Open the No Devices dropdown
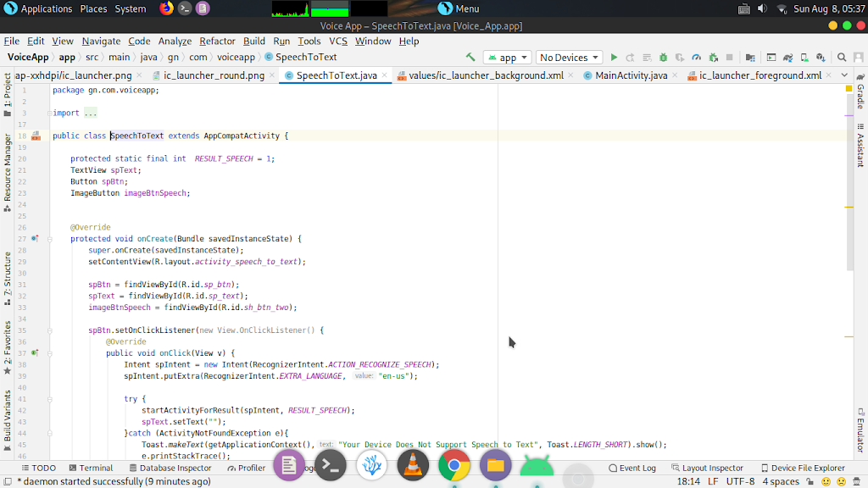868x488 pixels. 569,58
